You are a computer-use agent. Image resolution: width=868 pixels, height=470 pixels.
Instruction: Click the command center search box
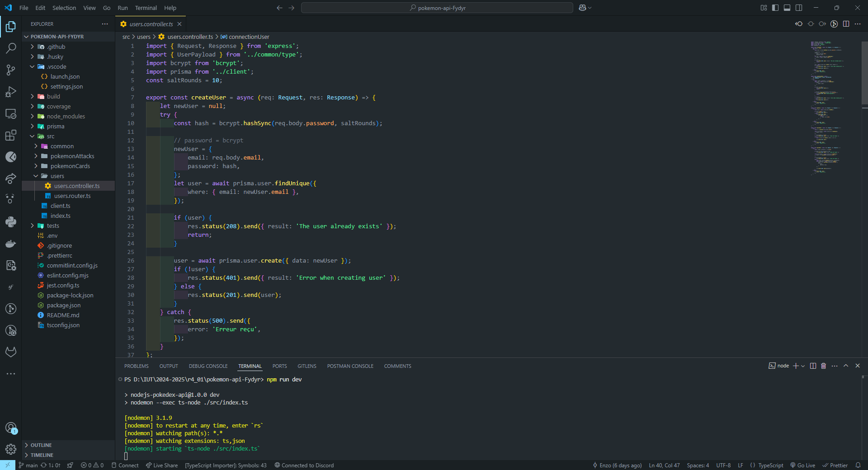pyautogui.click(x=437, y=8)
